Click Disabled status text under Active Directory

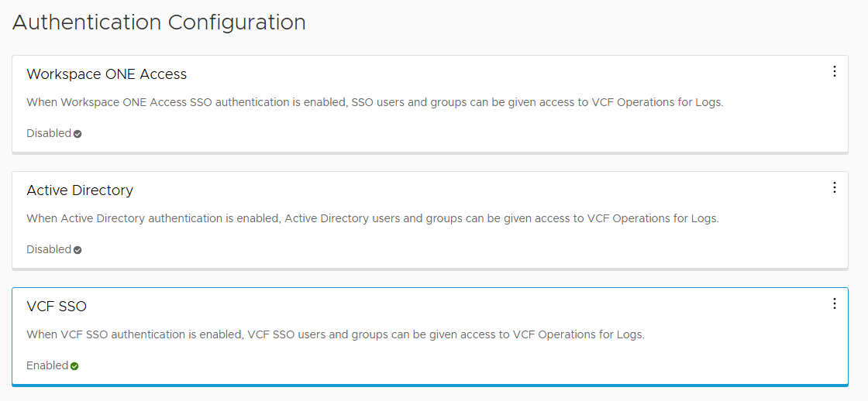tap(48, 249)
